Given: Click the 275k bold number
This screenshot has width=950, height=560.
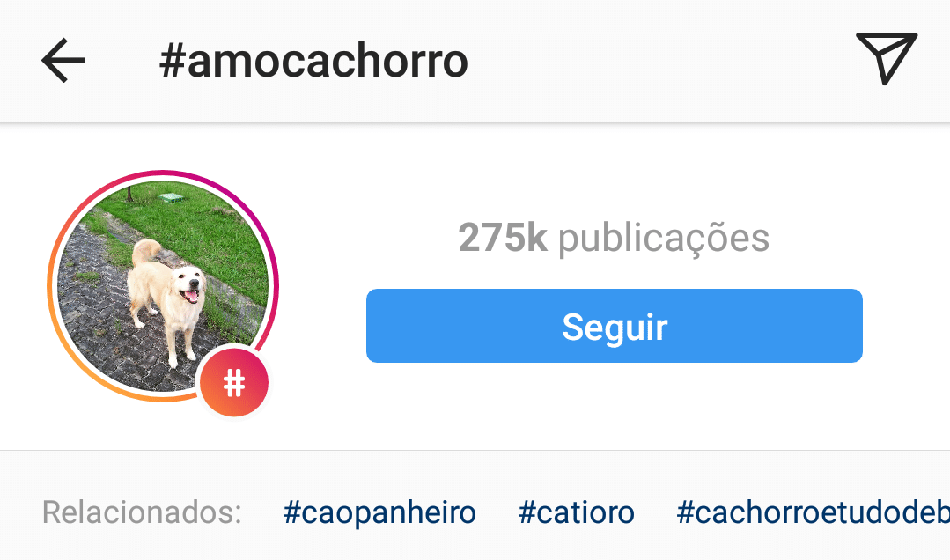Looking at the screenshot, I should [503, 237].
